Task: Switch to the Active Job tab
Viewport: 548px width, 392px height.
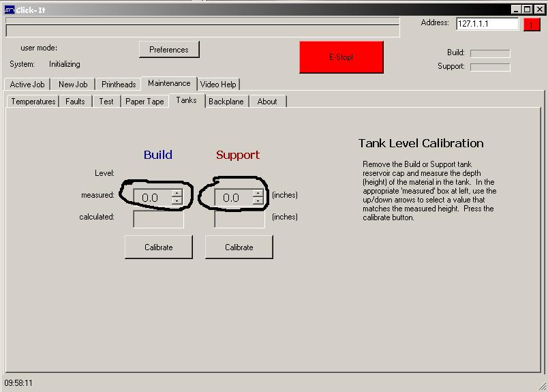Action: coord(27,85)
